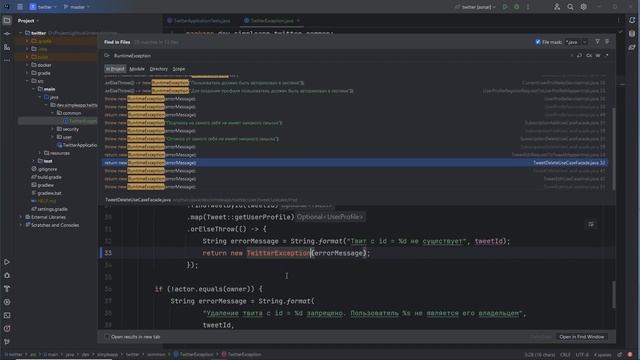Open Search Everywhere magnifier
This screenshot has width=640, height=360.
click(570, 7)
